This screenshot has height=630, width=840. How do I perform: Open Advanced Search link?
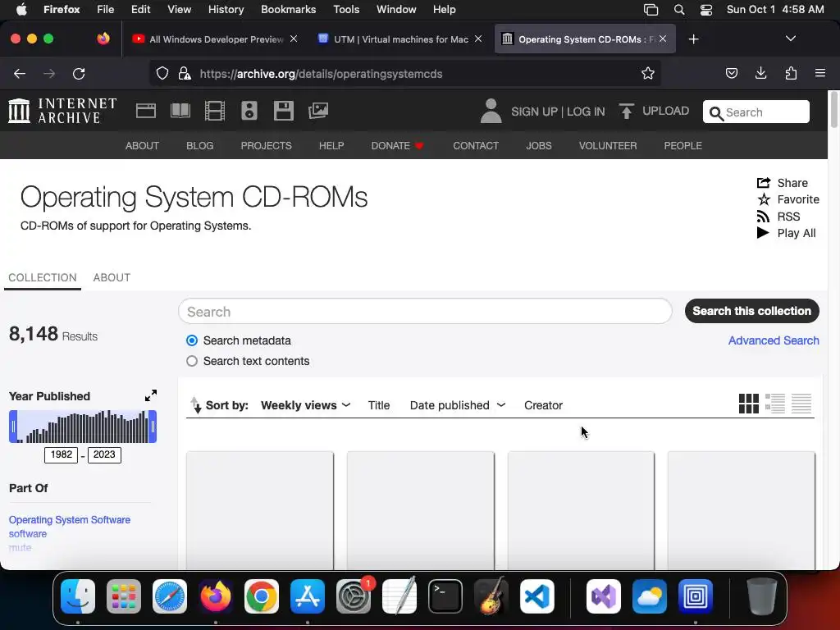(x=773, y=340)
